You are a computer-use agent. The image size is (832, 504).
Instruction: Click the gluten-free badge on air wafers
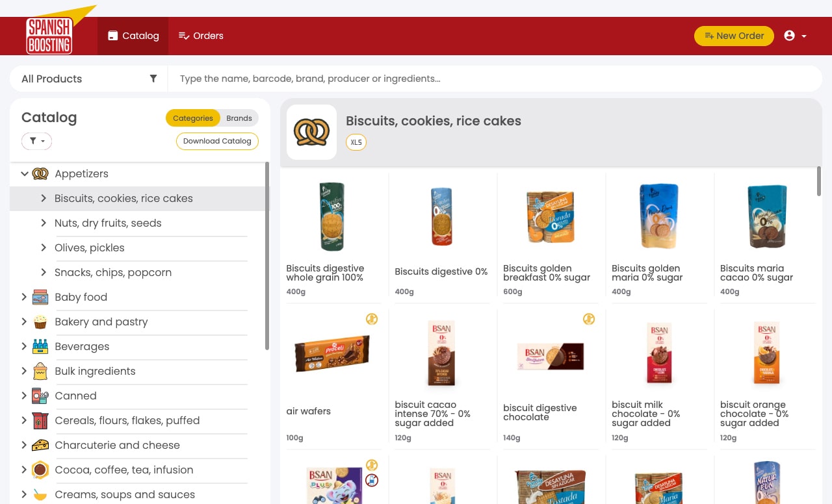pos(372,318)
